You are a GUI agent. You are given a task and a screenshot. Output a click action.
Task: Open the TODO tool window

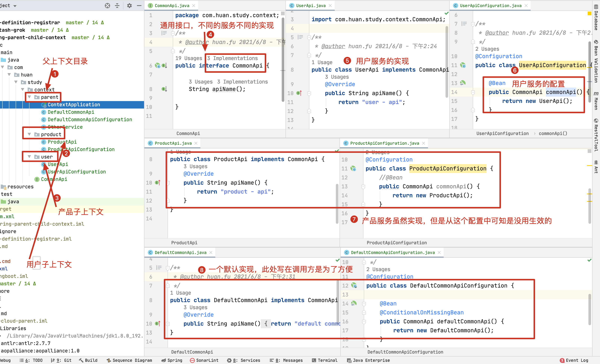(x=31, y=360)
